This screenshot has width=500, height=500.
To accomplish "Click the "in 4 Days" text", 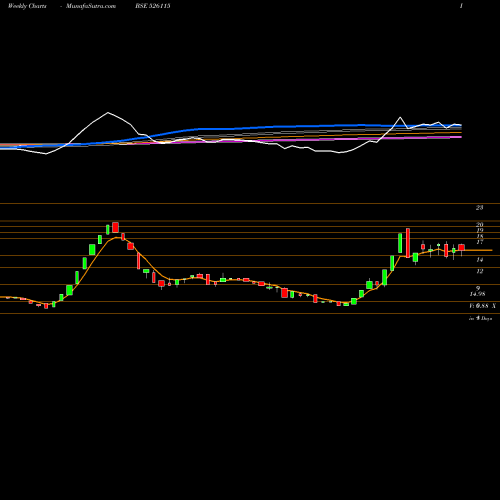I will [x=480, y=318].
